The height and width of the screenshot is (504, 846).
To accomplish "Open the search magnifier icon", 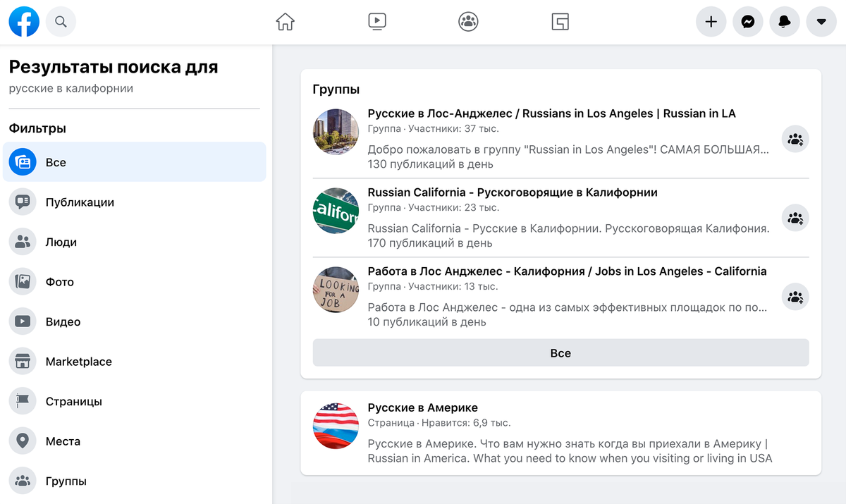I will [x=61, y=22].
